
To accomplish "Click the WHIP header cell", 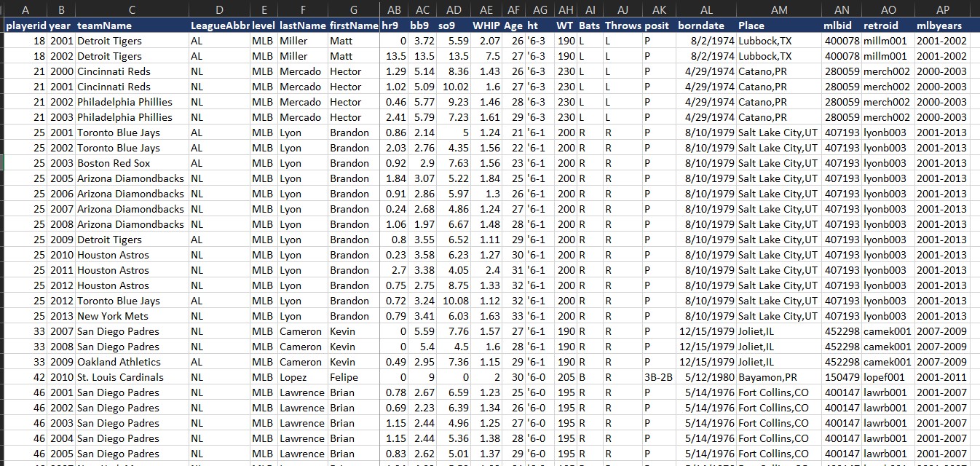I will pos(486,25).
